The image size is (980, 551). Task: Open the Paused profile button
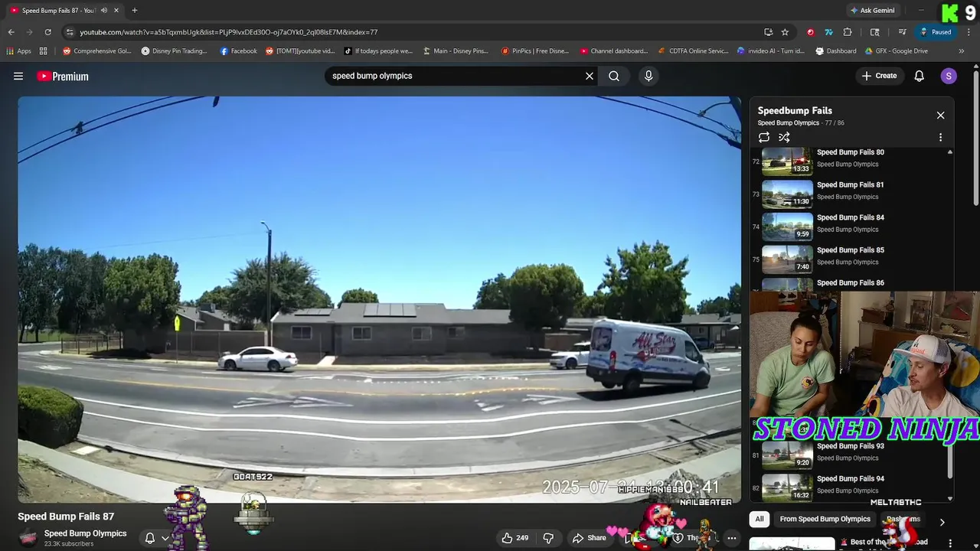[936, 32]
